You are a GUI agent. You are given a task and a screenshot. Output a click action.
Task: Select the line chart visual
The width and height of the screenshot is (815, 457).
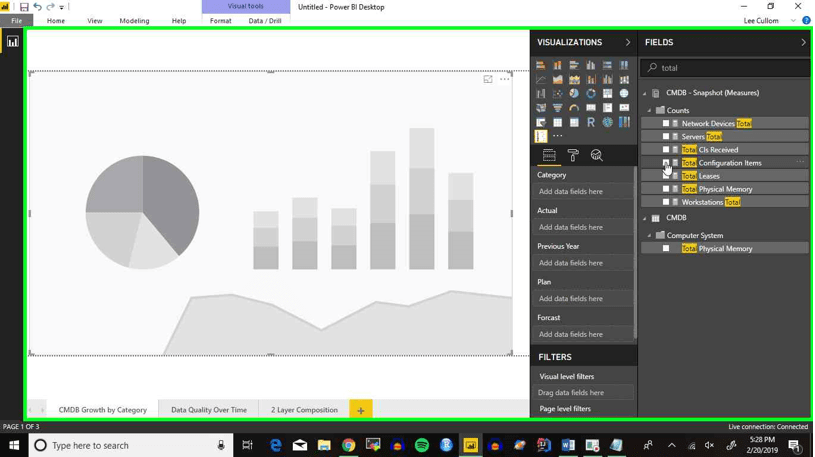point(541,80)
